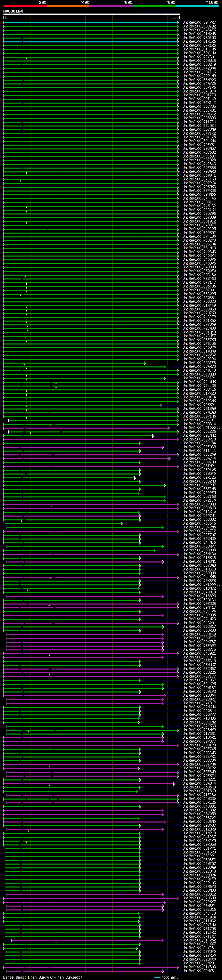The height and width of the screenshot is (980, 222).
Task: Select the UniRef100_Q747I2 label
Action: click(199, 531)
